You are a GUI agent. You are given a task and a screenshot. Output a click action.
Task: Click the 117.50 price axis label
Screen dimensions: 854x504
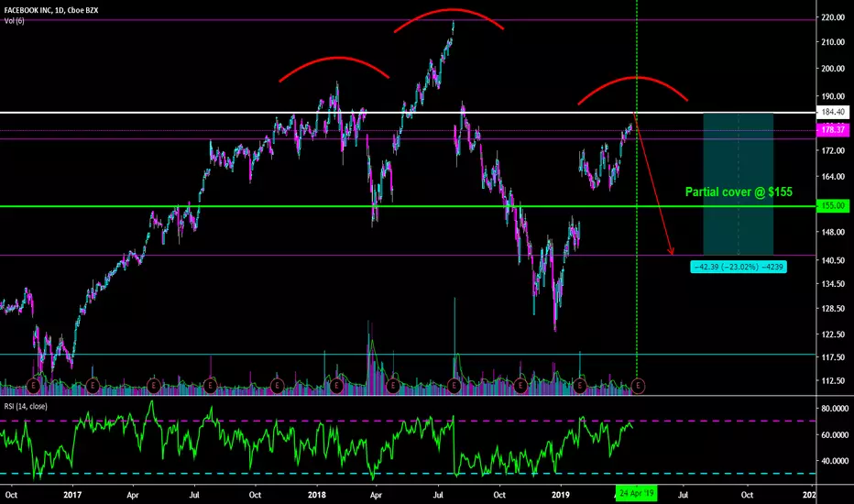point(833,357)
